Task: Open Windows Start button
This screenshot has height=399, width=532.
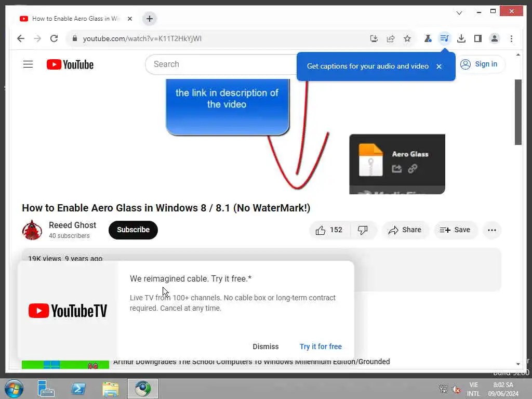Action: pyautogui.click(x=14, y=389)
